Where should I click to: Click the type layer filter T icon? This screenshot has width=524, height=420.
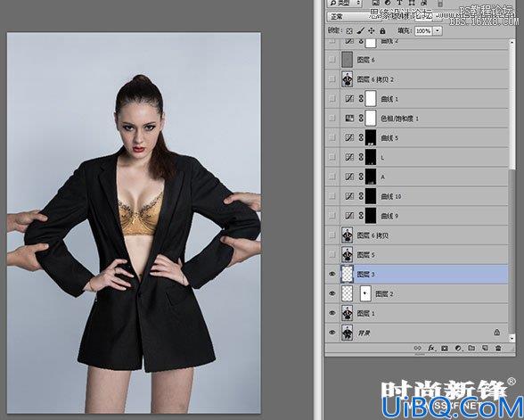pyautogui.click(x=399, y=3)
